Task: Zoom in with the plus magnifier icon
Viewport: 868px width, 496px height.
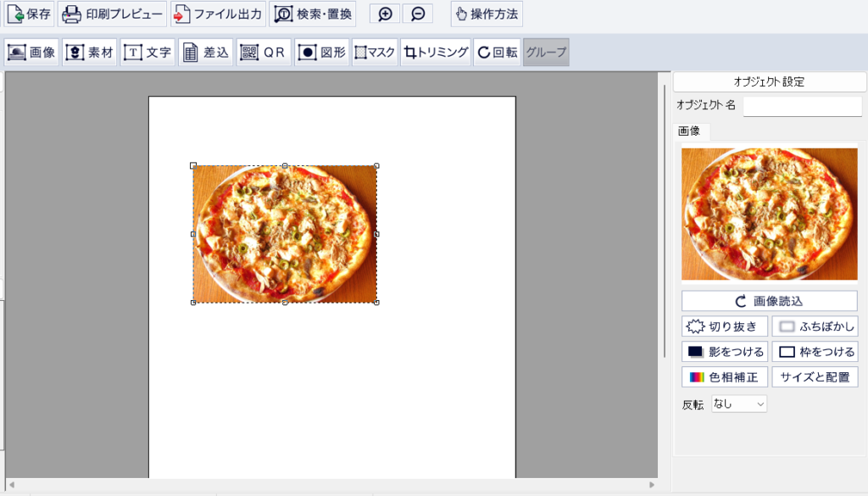Action: (x=385, y=14)
